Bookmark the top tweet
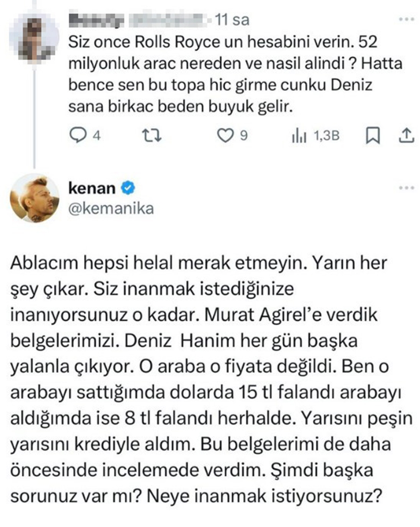The image size is (420, 527). [372, 135]
